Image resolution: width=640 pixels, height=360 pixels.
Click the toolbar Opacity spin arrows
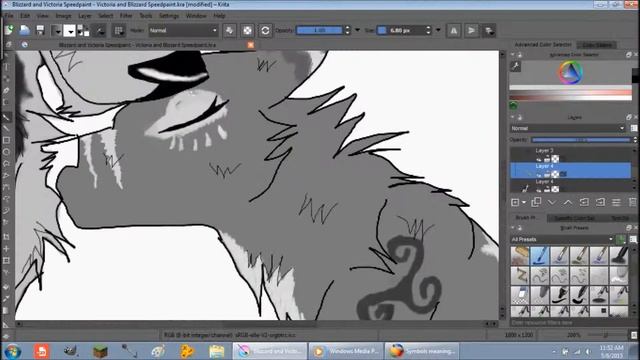coord(347,31)
